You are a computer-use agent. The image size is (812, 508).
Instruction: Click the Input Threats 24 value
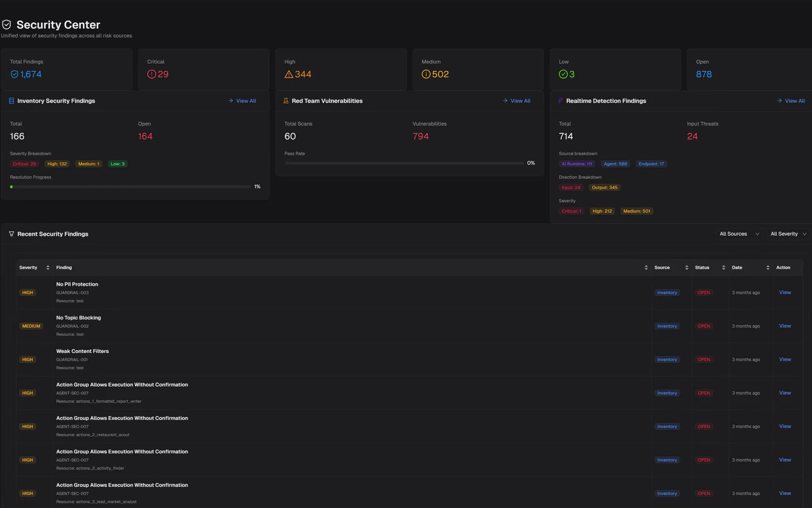click(x=692, y=136)
